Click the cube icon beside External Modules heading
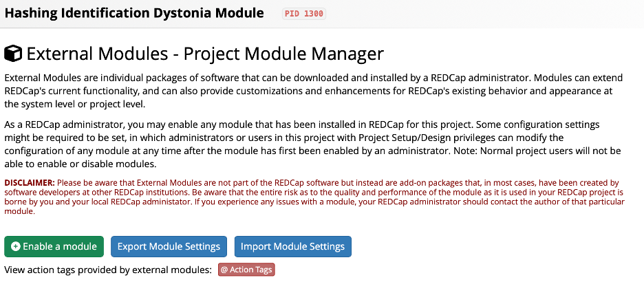The width and height of the screenshot is (644, 282). pyautogui.click(x=13, y=54)
